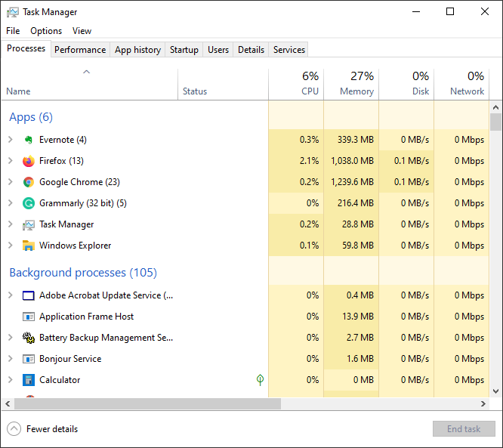This screenshot has width=503, height=448.
Task: Click the Adobe Acrobat Update Service icon
Action: click(x=29, y=295)
